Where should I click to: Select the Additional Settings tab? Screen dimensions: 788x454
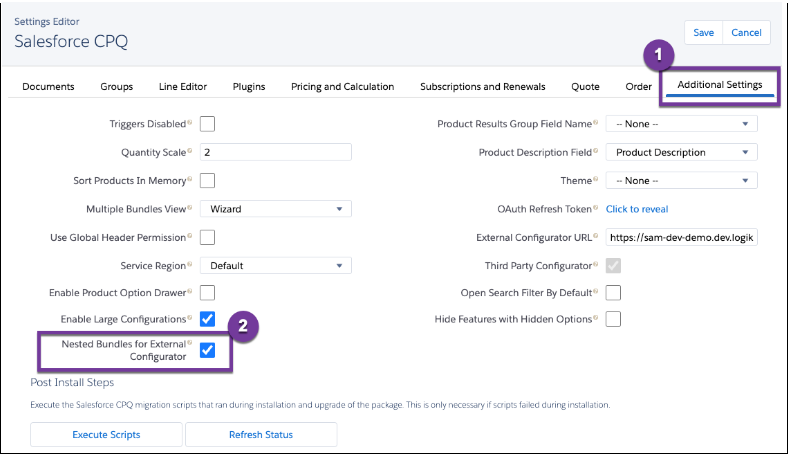(720, 84)
